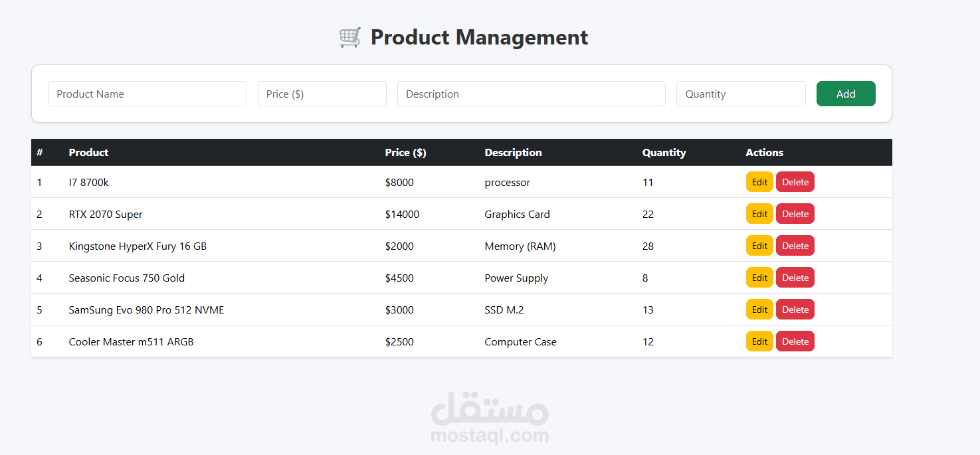Select the Power Supply description
980x455 pixels.
(x=516, y=278)
